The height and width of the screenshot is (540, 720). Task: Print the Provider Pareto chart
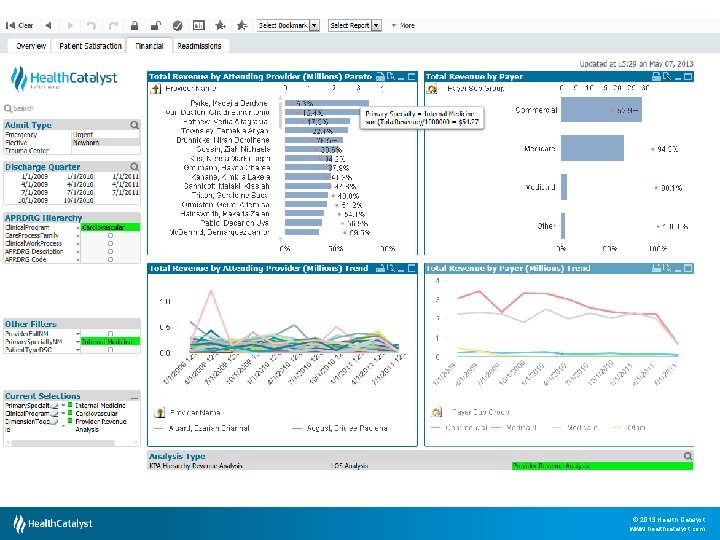tap(380, 77)
